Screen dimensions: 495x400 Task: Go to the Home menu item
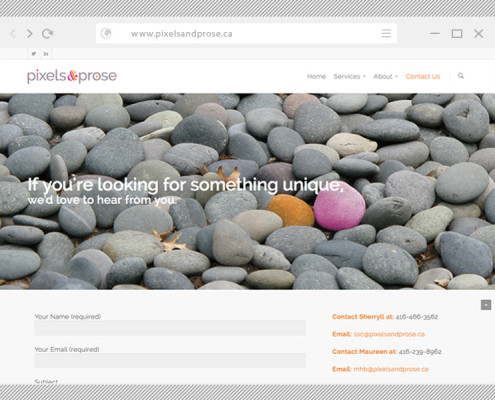[x=316, y=76]
